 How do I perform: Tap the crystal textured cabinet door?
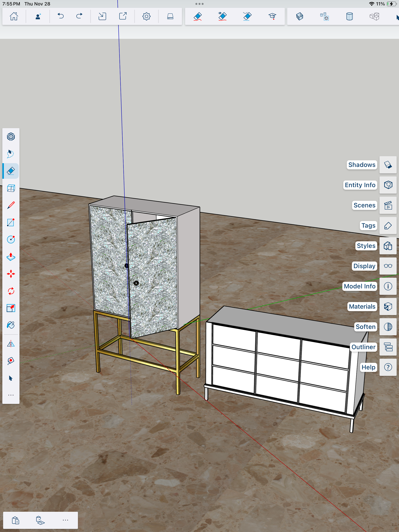[x=154, y=274]
